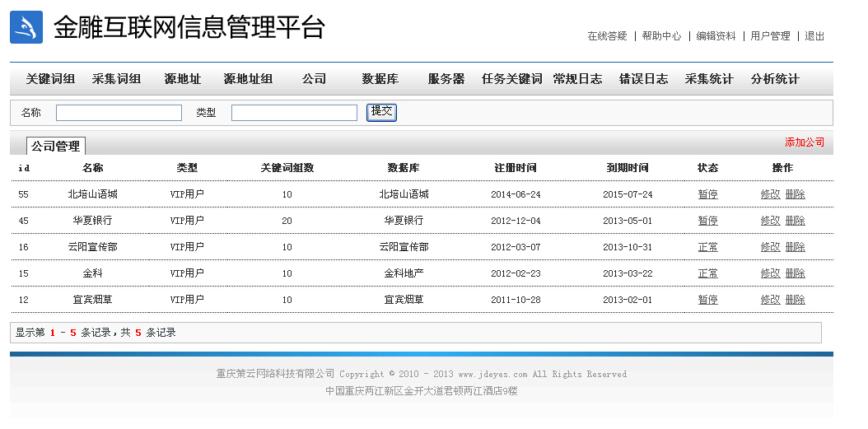Select the 2013-10-31 expiry date cell
The width and height of the screenshot is (868, 429).
pyautogui.click(x=628, y=247)
